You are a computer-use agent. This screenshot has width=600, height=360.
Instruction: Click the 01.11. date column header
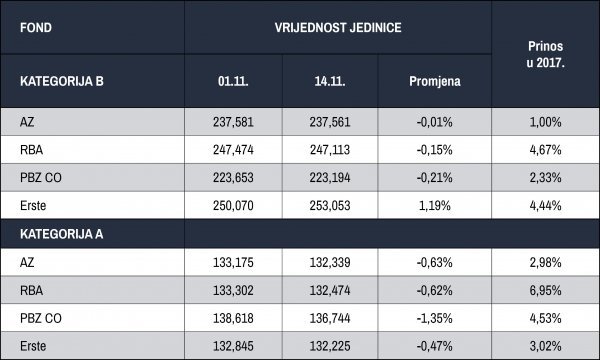pos(233,81)
